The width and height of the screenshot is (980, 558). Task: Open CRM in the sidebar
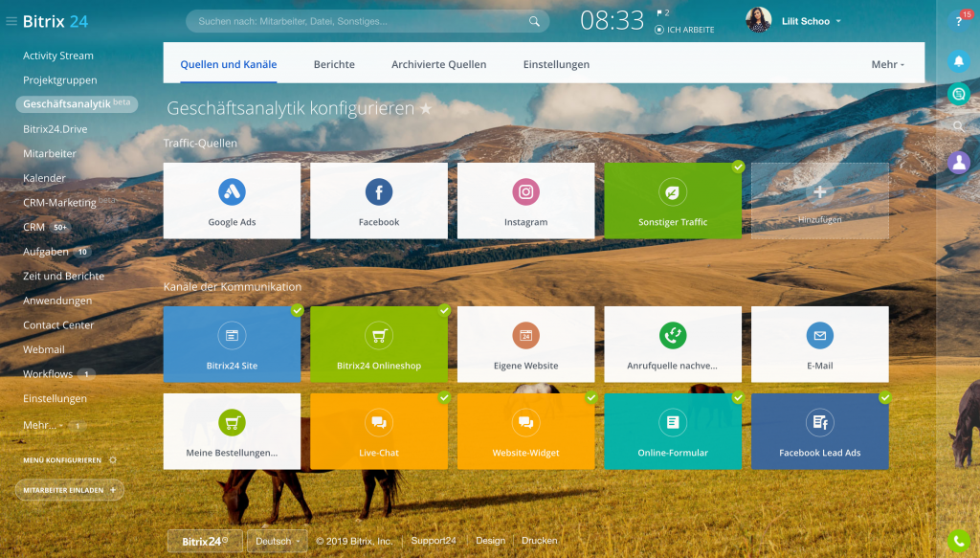pyautogui.click(x=33, y=227)
